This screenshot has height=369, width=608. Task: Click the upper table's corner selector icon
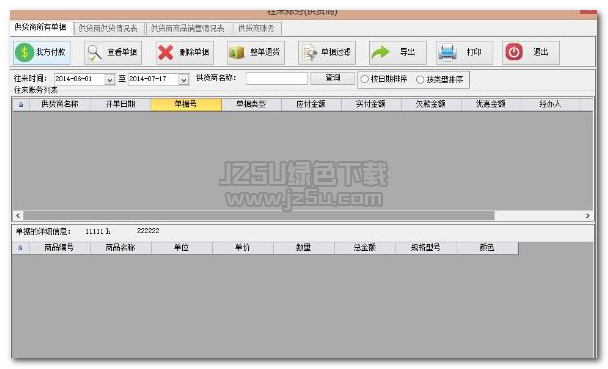21,104
